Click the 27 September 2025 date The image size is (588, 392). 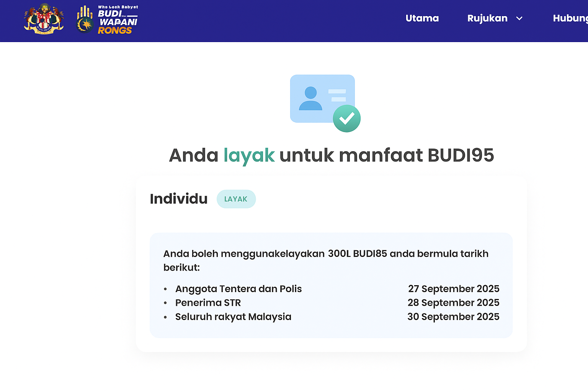[453, 289]
